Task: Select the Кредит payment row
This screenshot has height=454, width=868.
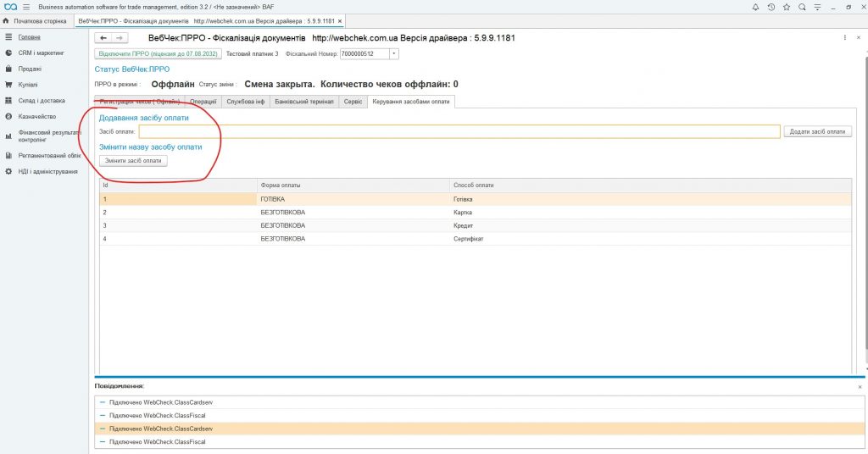Action: 476,225
